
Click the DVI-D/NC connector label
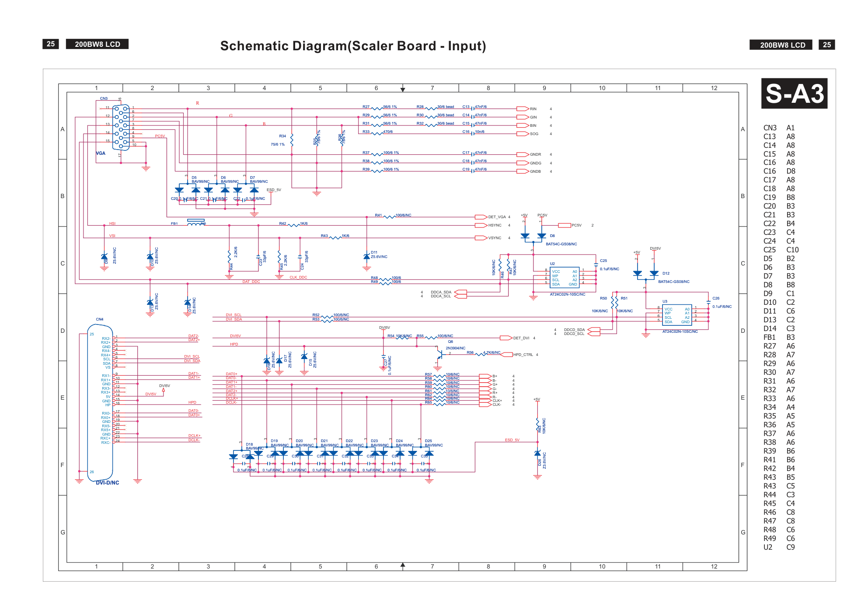[107, 483]
